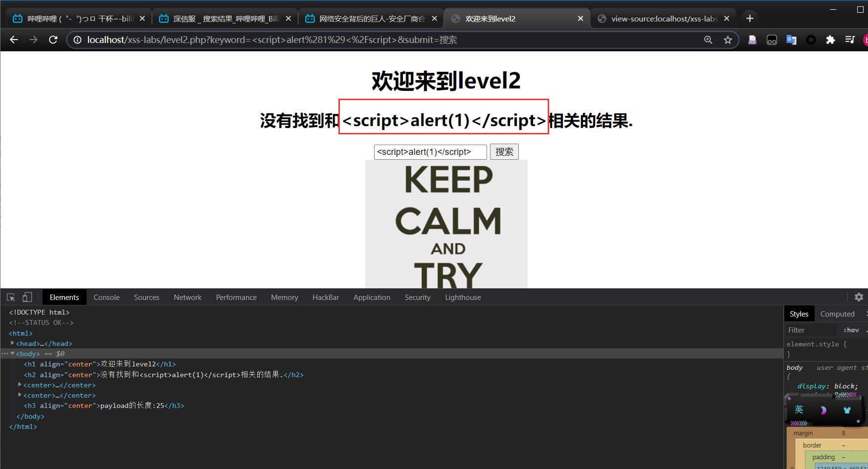
Task: Open the Tampermonkey-style extension icon
Action: [772, 40]
